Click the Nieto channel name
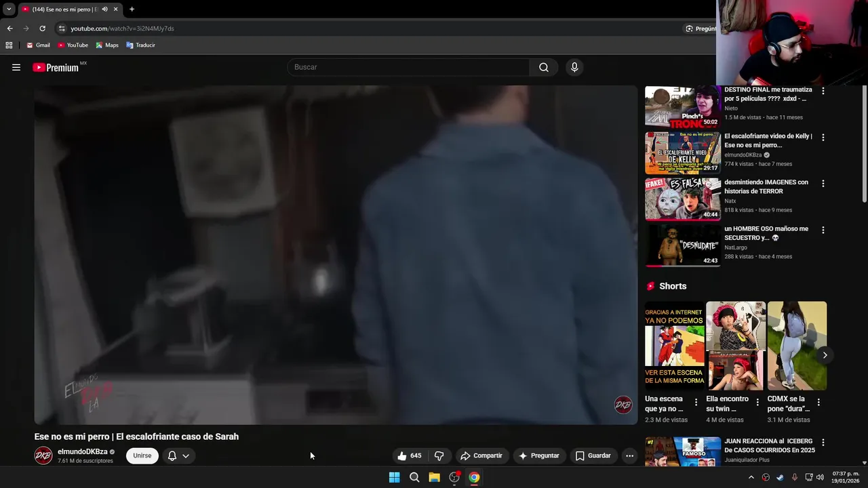Viewport: 868px width, 488px height. [731, 108]
